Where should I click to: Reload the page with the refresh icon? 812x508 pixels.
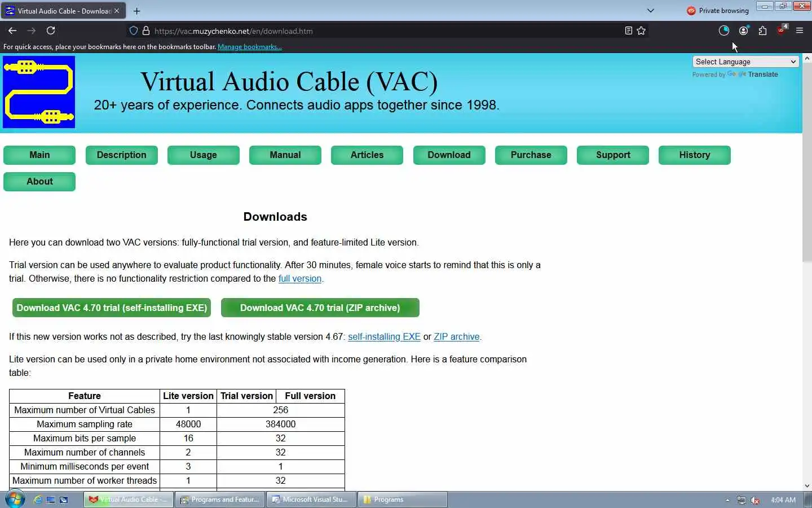tap(51, 30)
